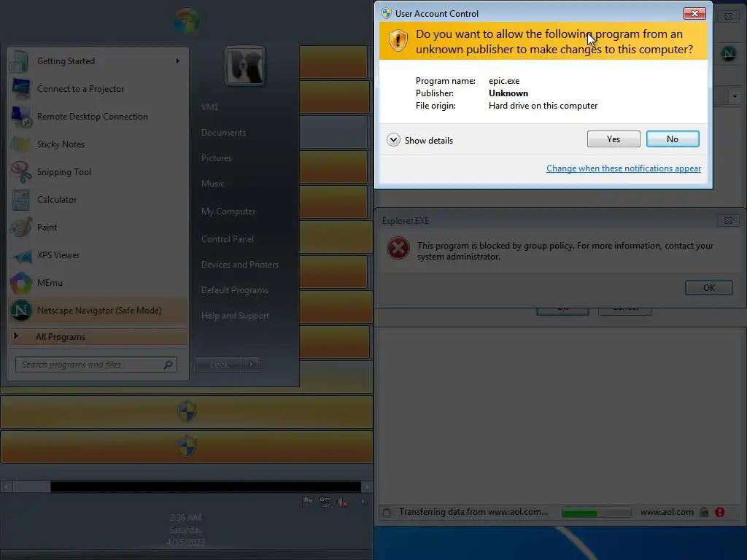This screenshot has height=560, width=747.
Task: Open Pictures from Start menu
Action: [x=216, y=158]
